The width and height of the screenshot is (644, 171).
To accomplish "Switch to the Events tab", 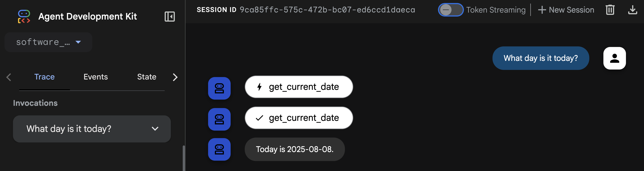I will tap(95, 77).
